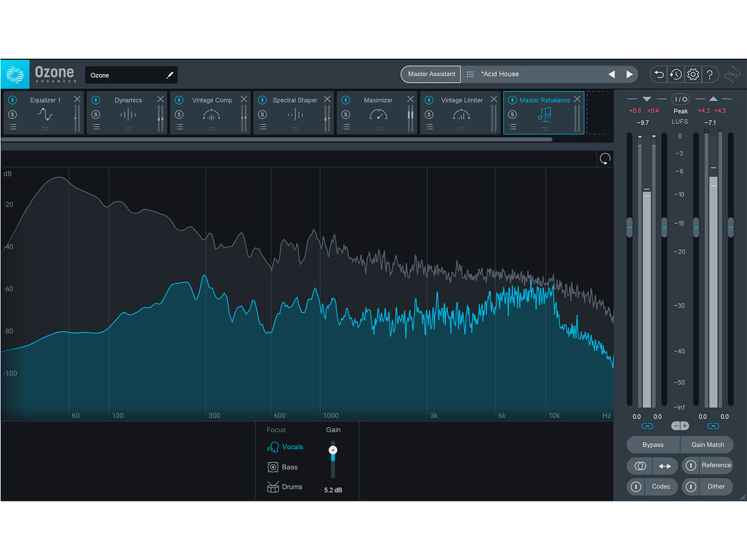
Task: Solo the Dynamics module
Action: (96, 114)
